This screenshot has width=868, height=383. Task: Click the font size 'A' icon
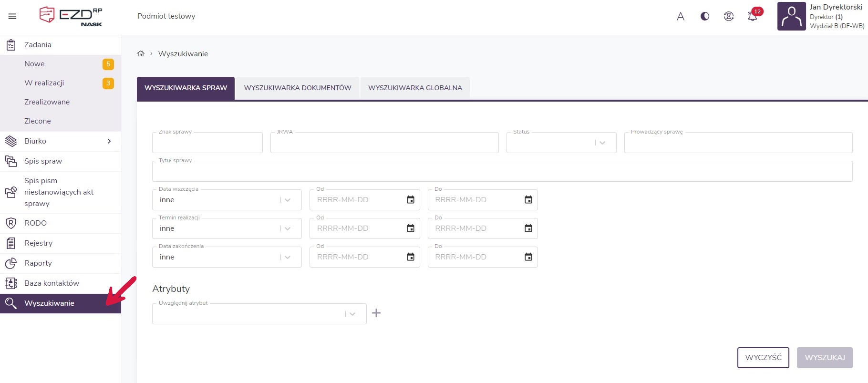(x=681, y=17)
